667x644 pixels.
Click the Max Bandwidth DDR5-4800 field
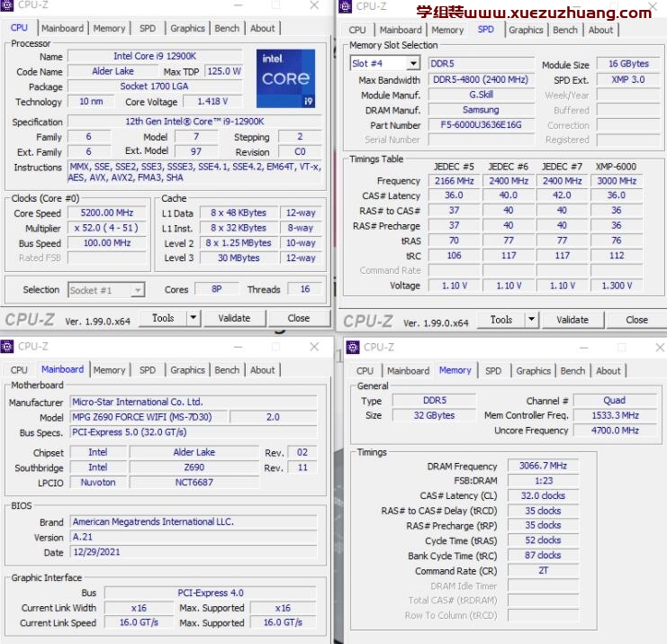[481, 79]
